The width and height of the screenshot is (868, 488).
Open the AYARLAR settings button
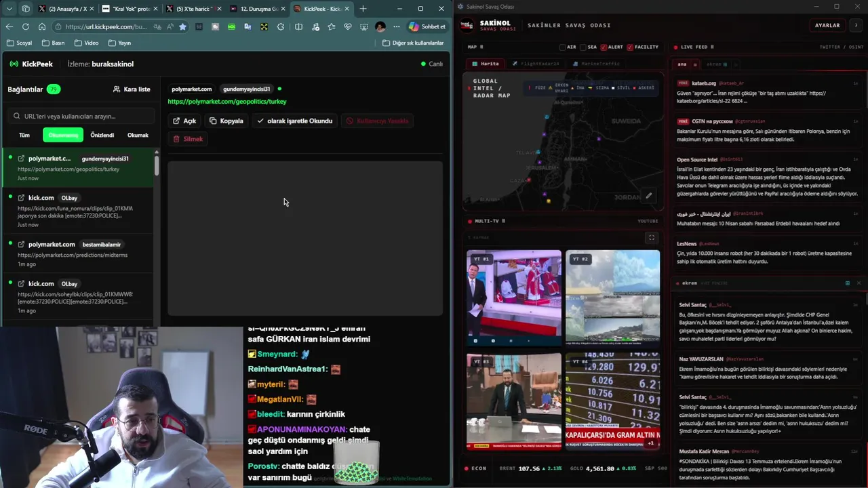point(827,25)
